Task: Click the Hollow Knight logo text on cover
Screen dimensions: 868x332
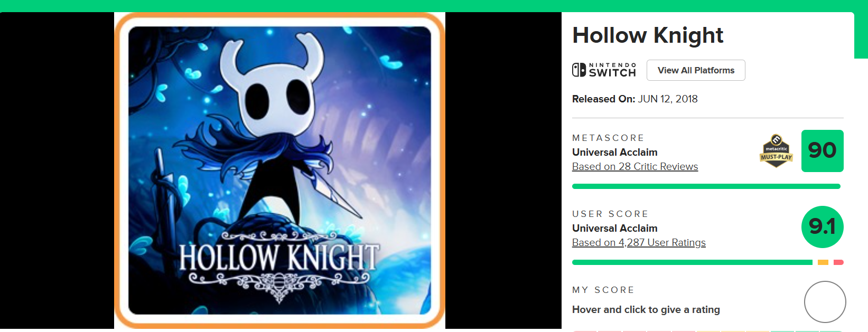Action: [279, 257]
